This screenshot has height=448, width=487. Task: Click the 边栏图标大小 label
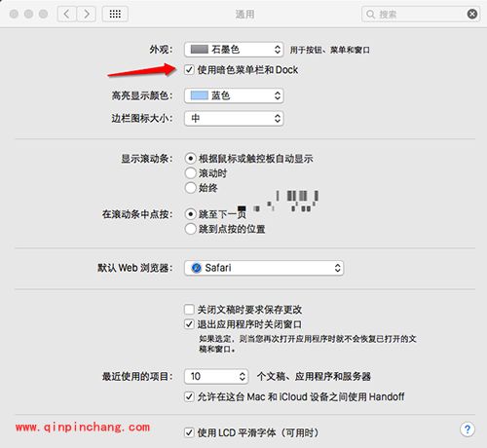click(x=142, y=119)
